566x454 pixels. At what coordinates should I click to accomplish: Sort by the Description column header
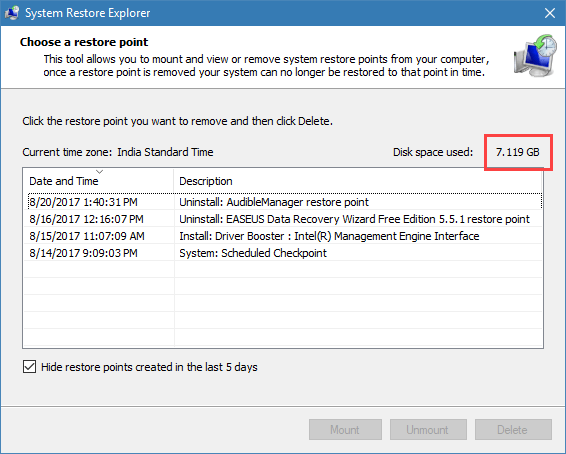(358, 181)
